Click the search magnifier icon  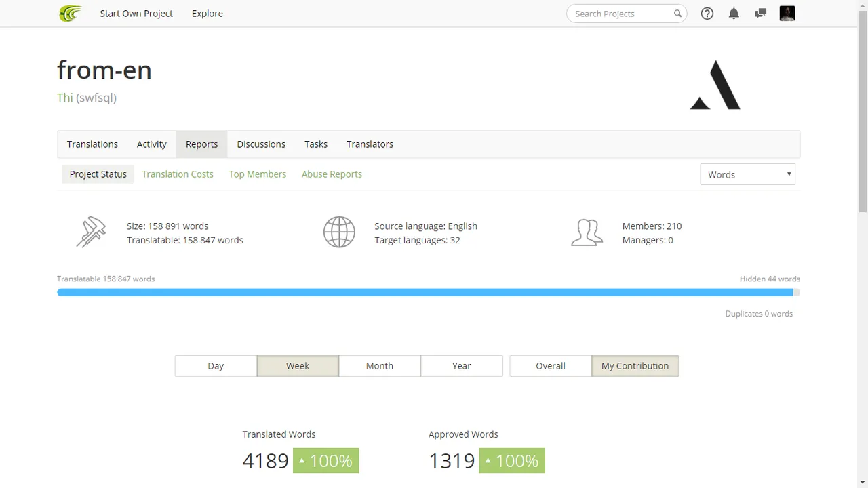pyautogui.click(x=677, y=14)
